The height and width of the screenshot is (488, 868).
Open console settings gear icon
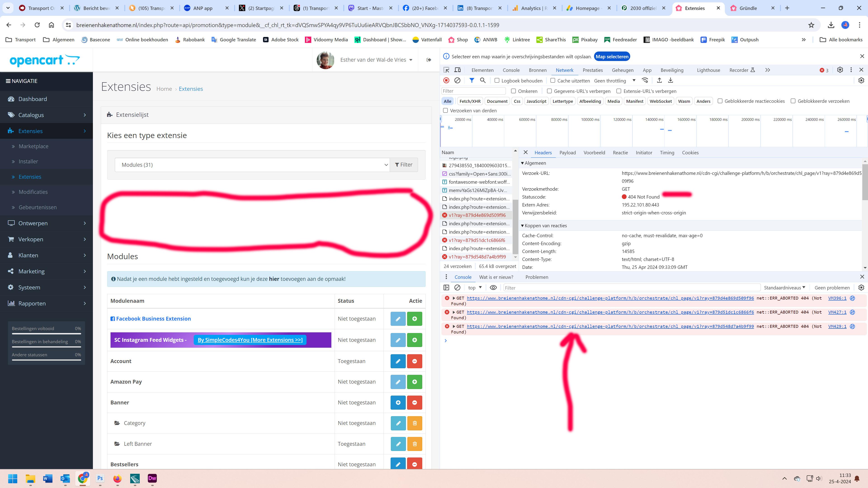[x=861, y=288]
